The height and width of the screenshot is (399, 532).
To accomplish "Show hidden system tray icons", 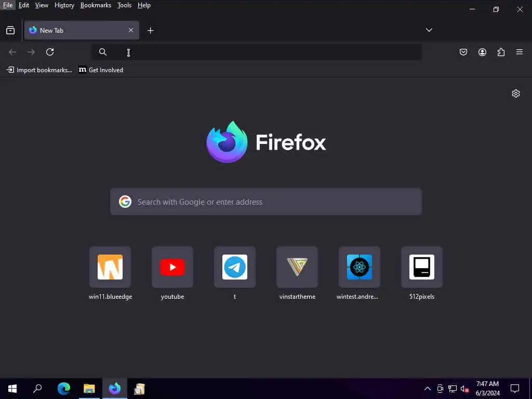I will 428,389.
